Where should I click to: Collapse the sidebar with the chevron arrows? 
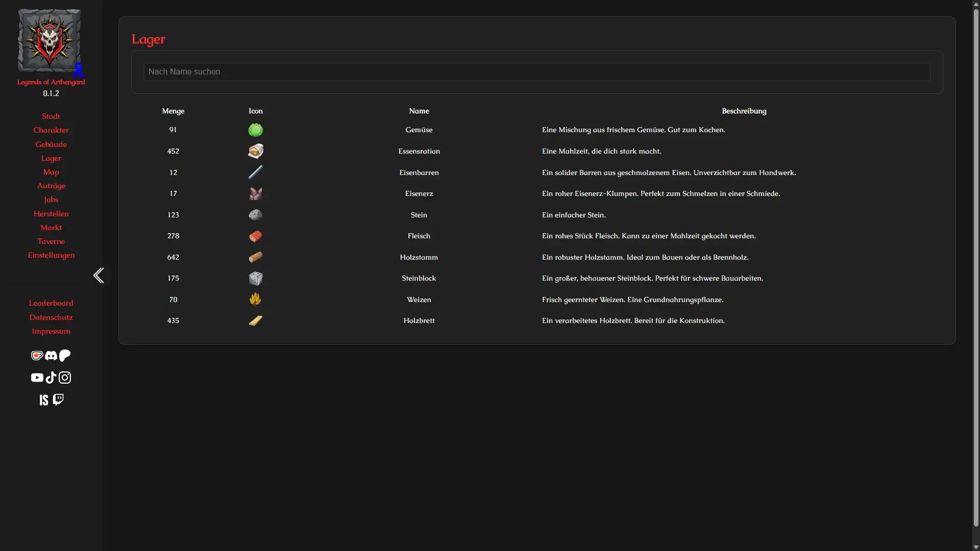(x=99, y=275)
